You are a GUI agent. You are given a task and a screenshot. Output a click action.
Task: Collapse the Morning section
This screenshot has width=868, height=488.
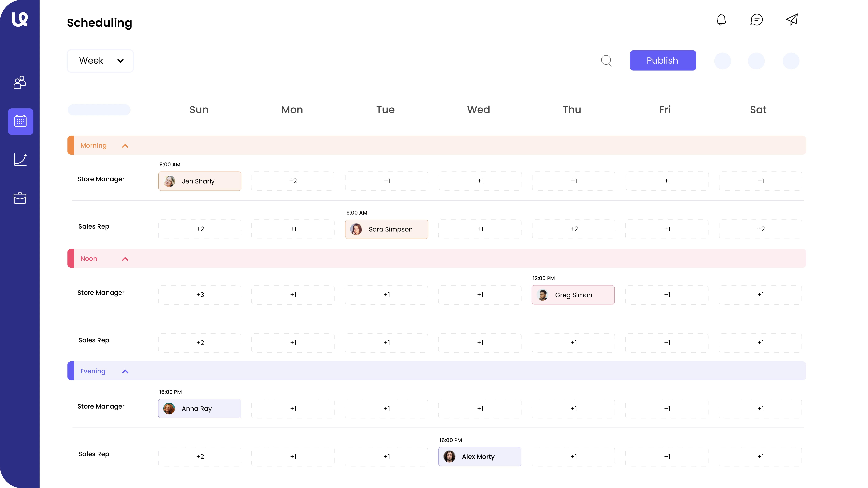point(125,146)
